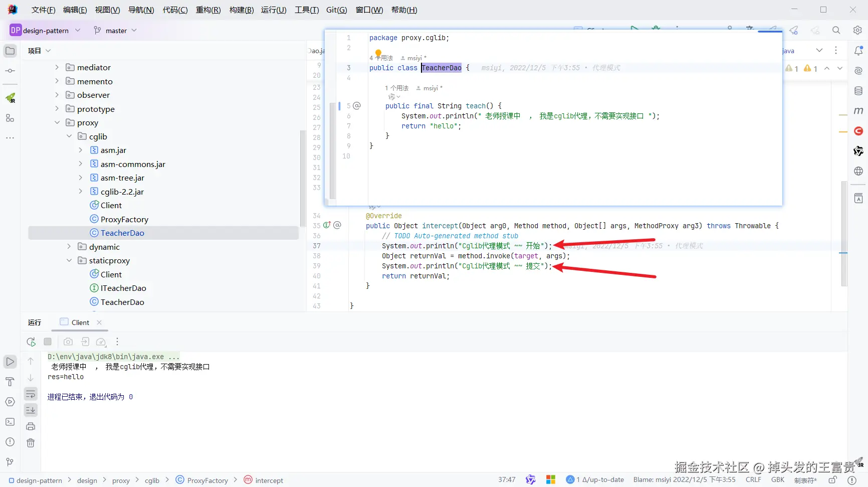Open the red C plugin panel

click(858, 131)
